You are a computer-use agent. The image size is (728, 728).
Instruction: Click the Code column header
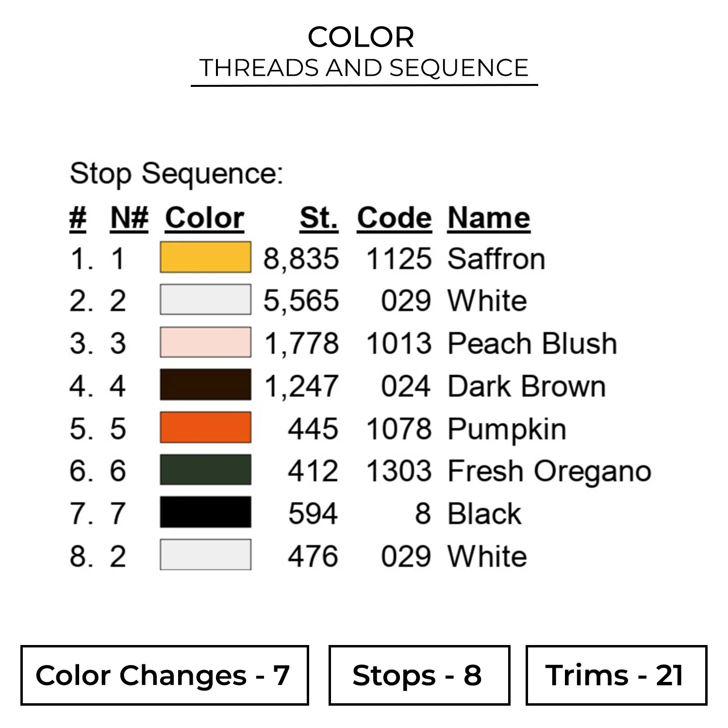click(x=394, y=218)
